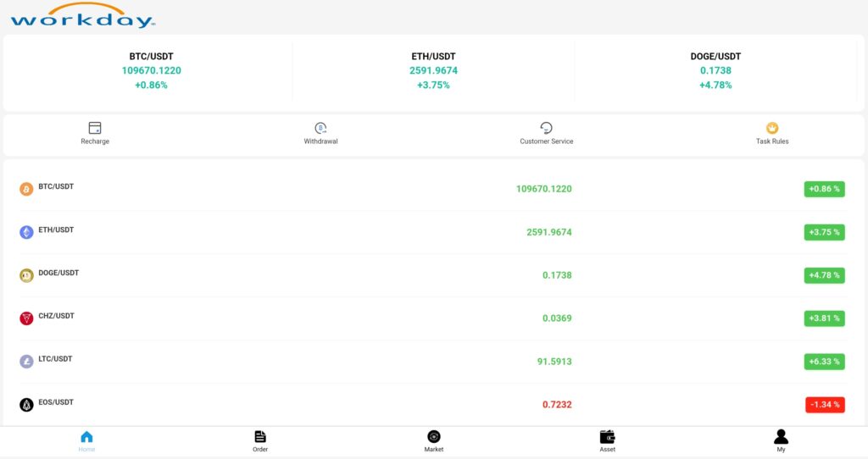Open the DOGE/USDT ticker card at top

click(715, 71)
